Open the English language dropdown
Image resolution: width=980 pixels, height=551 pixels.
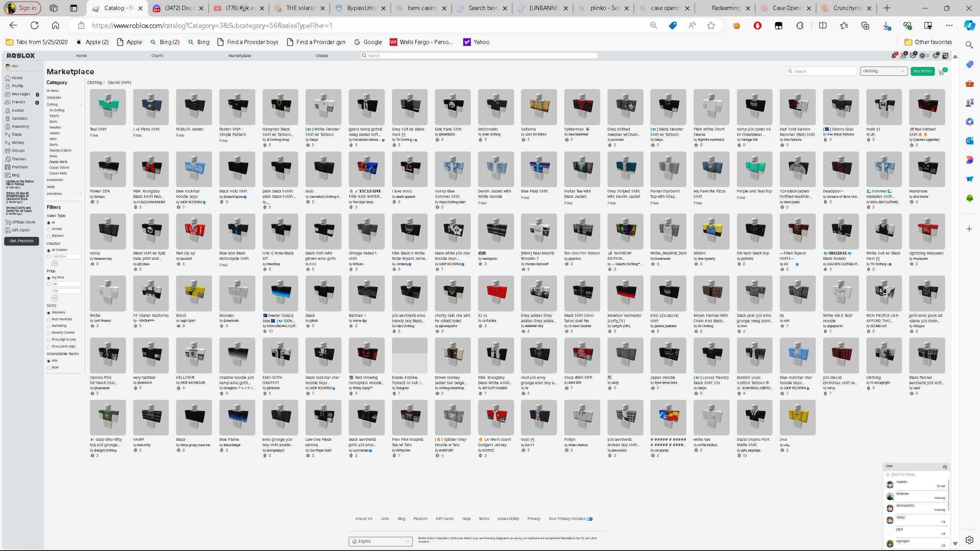(x=380, y=541)
